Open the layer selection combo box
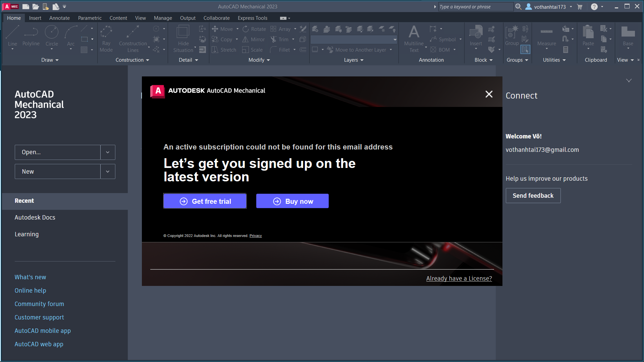 (354, 40)
